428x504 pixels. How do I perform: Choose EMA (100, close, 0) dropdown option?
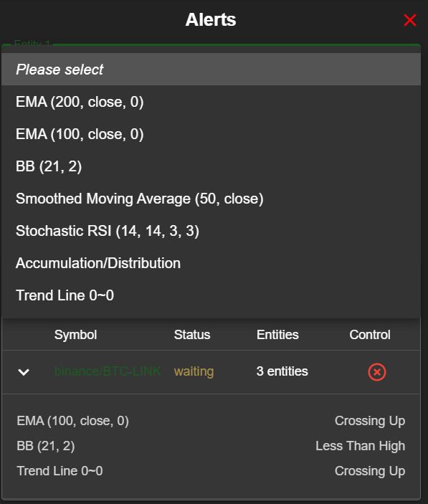pos(211,134)
